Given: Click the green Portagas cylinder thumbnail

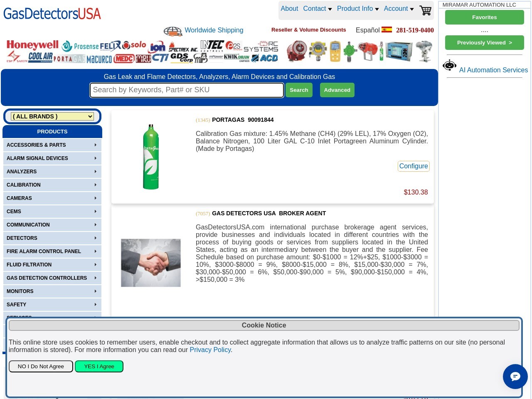Looking at the screenshot, I should tap(151, 157).
